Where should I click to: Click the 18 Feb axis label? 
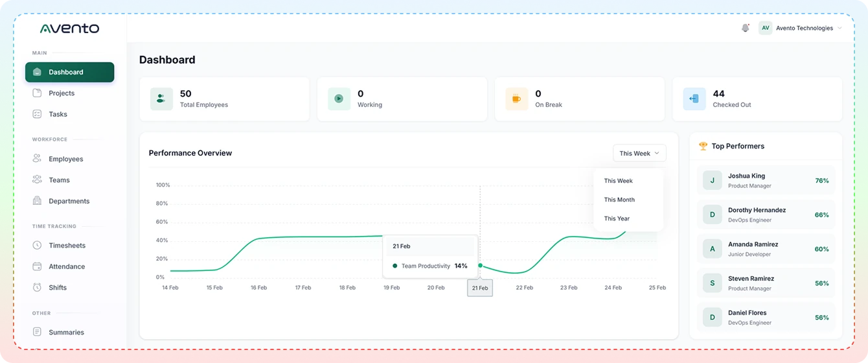[x=347, y=288]
